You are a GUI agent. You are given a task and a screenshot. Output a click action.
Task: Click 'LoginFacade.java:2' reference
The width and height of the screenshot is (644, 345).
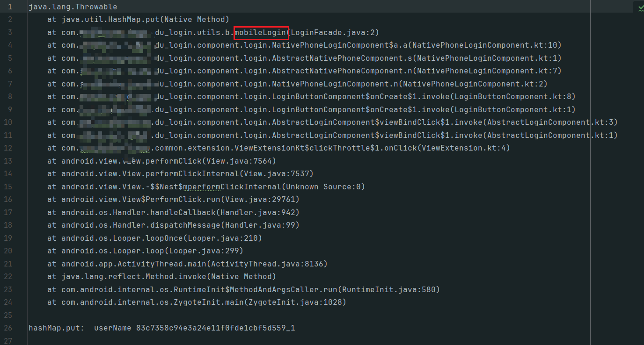point(332,32)
